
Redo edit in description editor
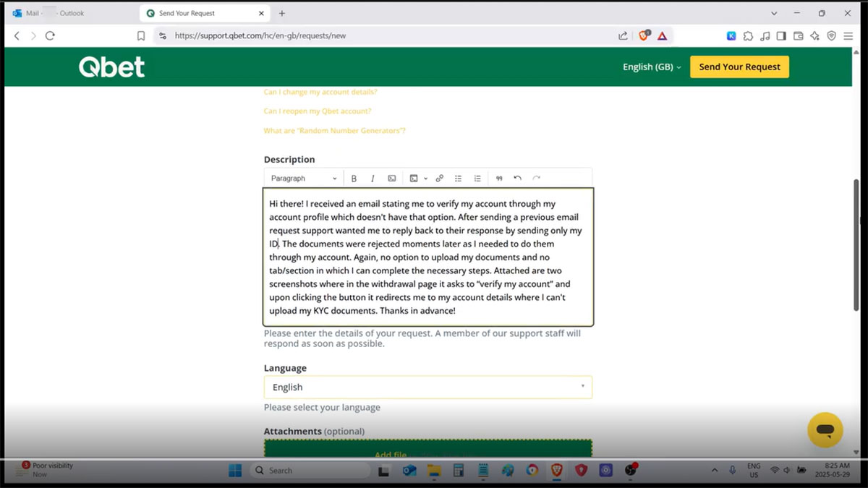point(537,179)
